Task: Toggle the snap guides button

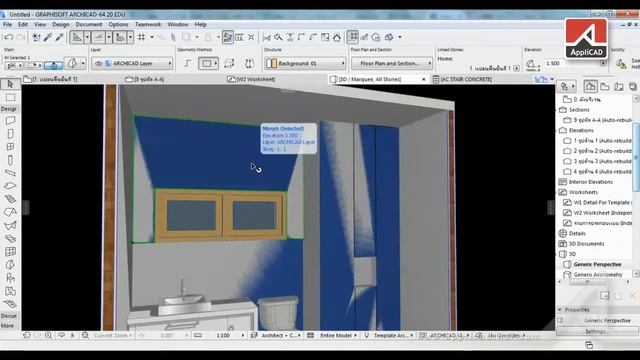Action: [x=98, y=37]
